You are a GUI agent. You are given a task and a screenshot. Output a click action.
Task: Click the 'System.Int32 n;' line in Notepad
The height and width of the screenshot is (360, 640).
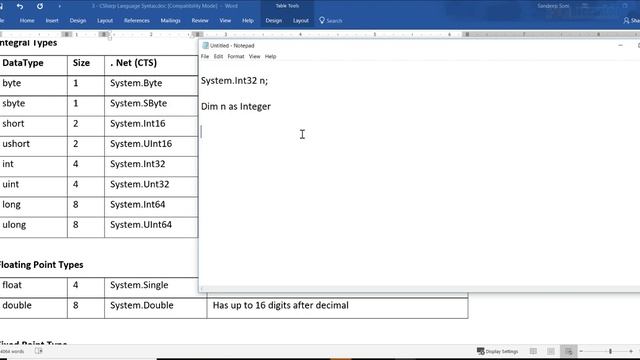pos(234,81)
